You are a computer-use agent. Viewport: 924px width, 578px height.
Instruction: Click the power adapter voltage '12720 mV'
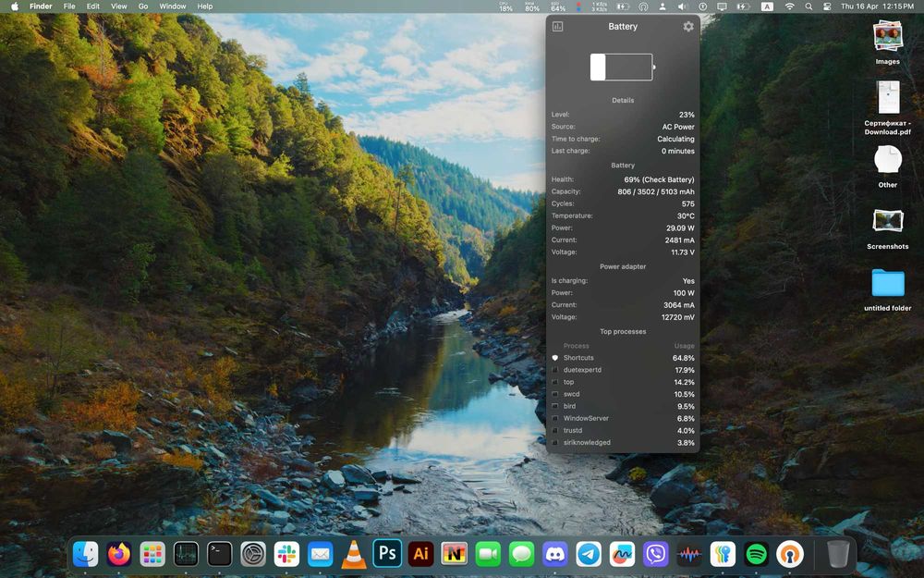point(677,317)
